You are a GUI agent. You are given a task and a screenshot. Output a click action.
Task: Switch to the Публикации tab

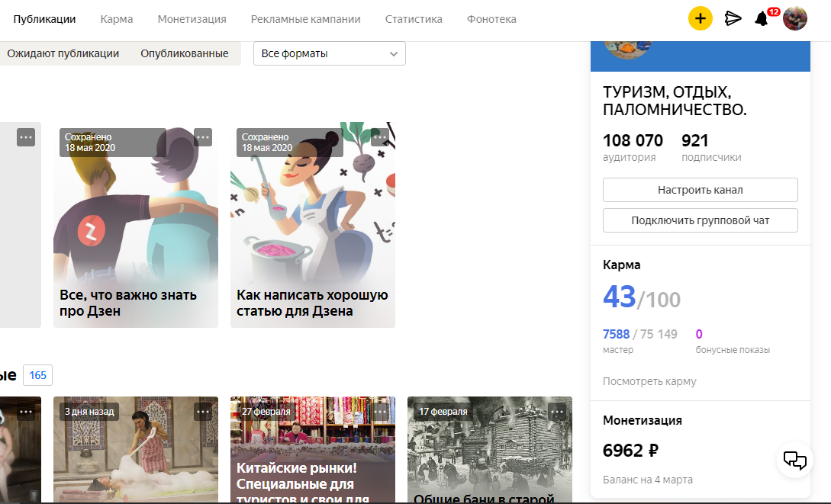pos(44,19)
